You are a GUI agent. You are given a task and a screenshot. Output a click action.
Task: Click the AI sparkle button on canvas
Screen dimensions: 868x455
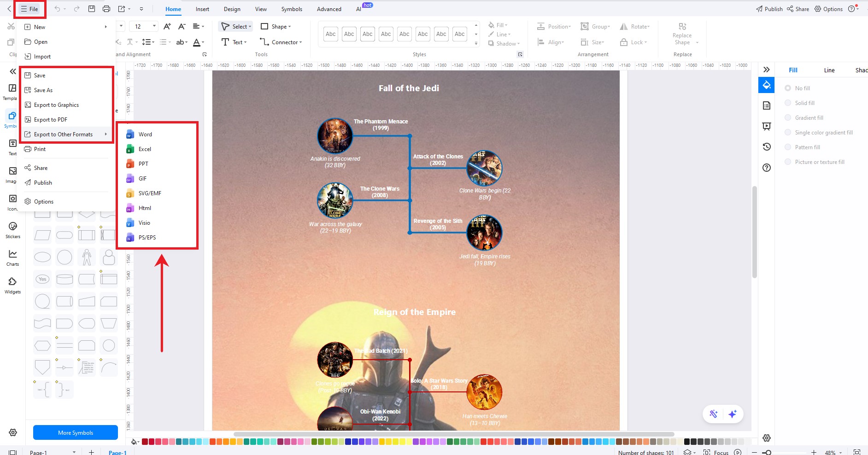pos(733,414)
